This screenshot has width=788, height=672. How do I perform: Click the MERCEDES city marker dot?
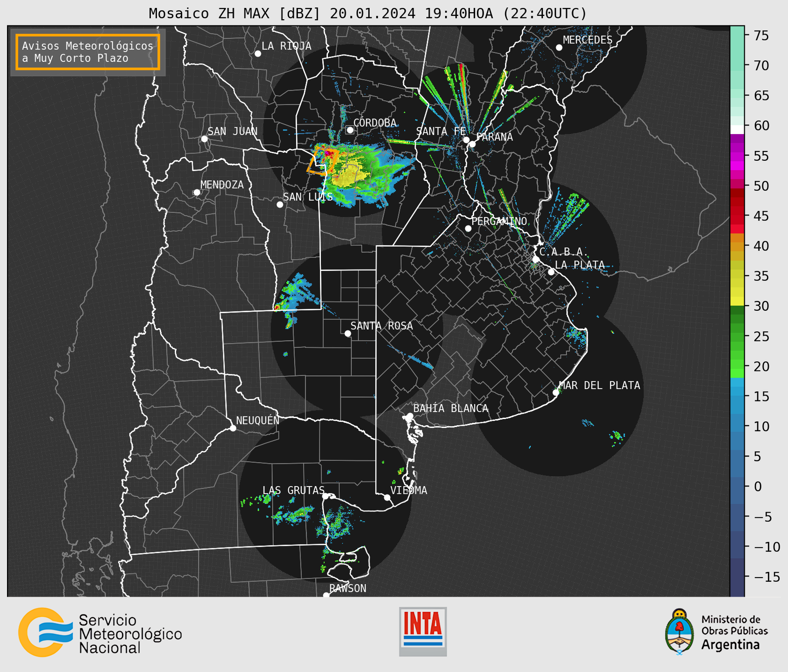(559, 48)
